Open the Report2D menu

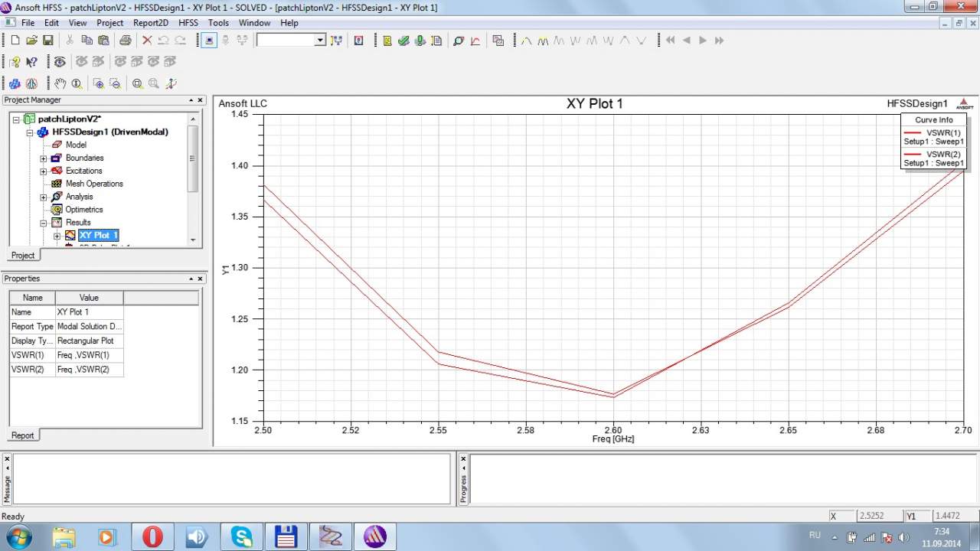tap(150, 23)
